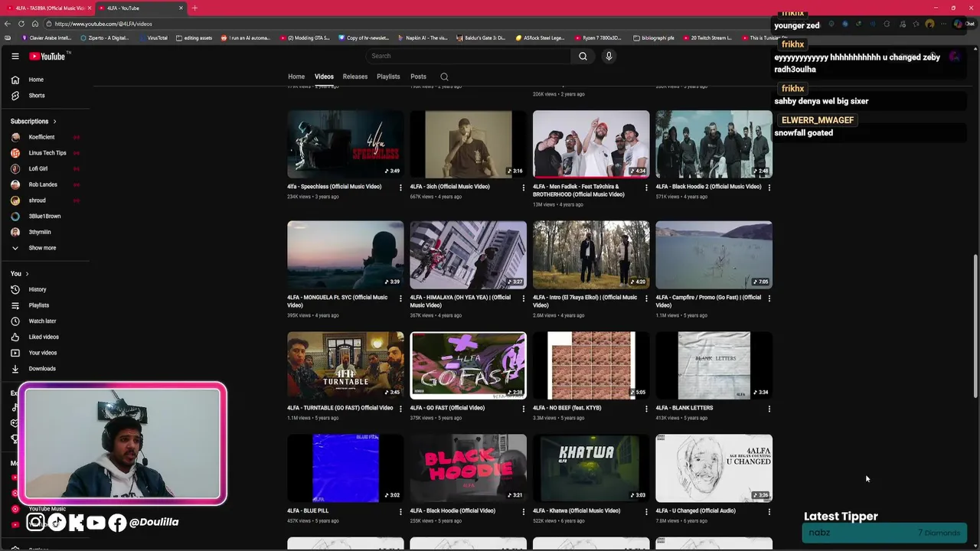The width and height of the screenshot is (980, 551).
Task: Click the browser address bar URL
Action: 103,24
